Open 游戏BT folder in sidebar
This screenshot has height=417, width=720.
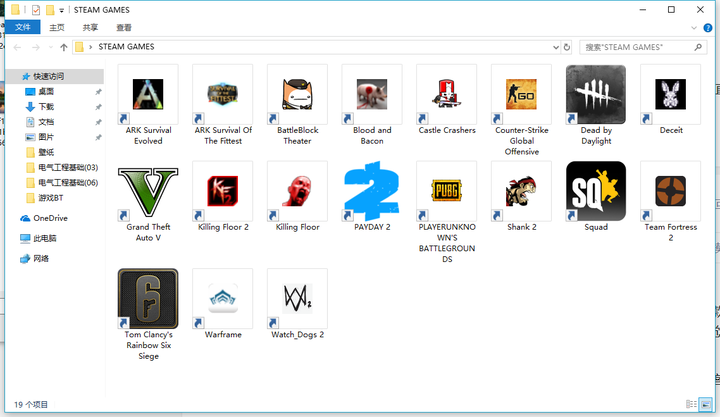click(x=51, y=198)
